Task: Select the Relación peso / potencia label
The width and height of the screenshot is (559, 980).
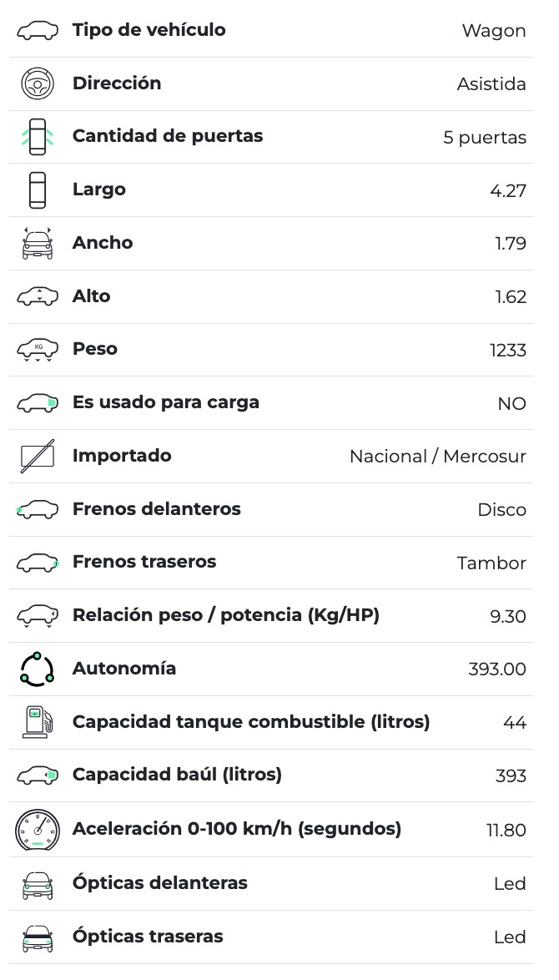Action: pyautogui.click(x=225, y=615)
